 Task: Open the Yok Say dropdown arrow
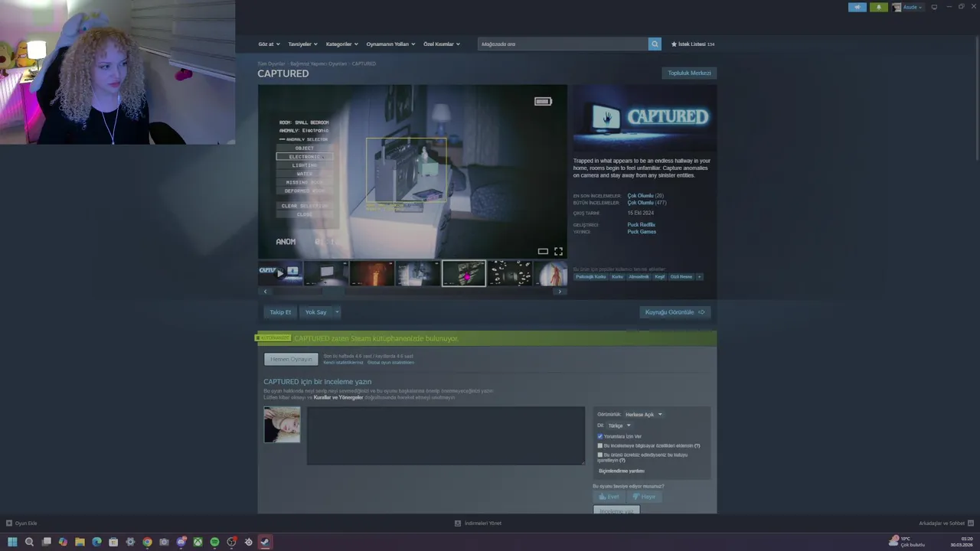(336, 312)
